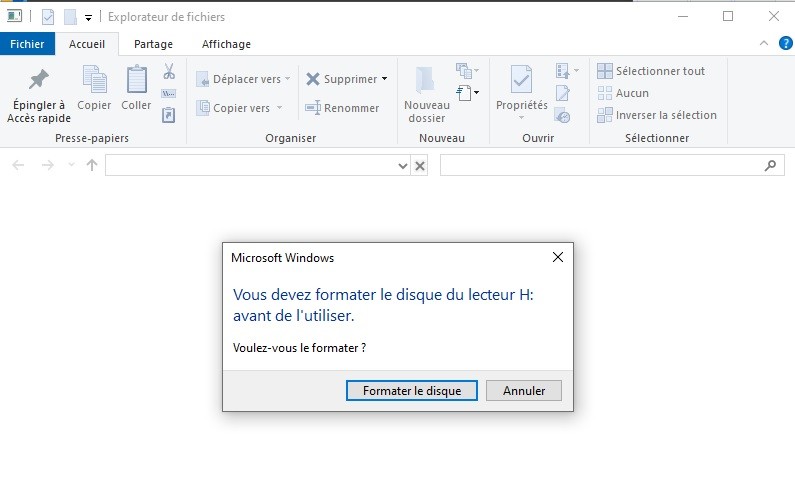Switch to the Partage ribbon tab
This screenshot has width=795, height=480.
(x=153, y=44)
